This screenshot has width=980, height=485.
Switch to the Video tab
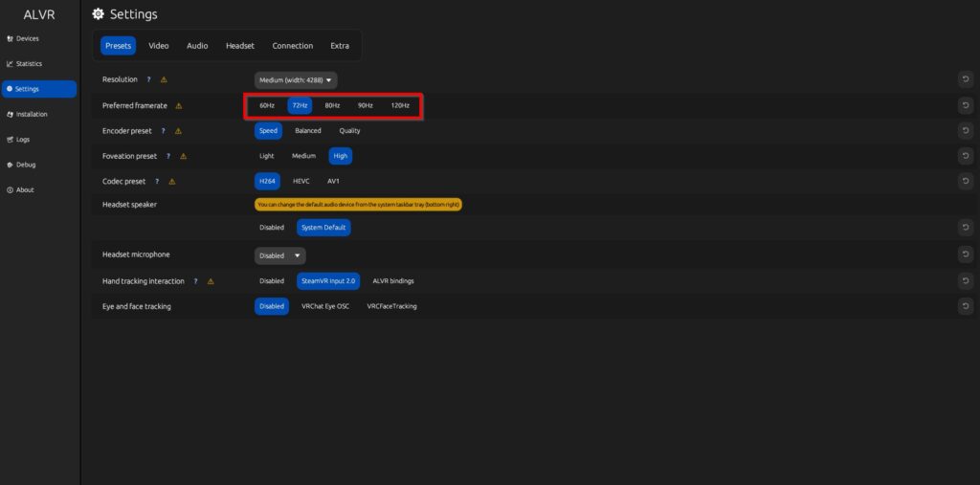[x=159, y=46]
